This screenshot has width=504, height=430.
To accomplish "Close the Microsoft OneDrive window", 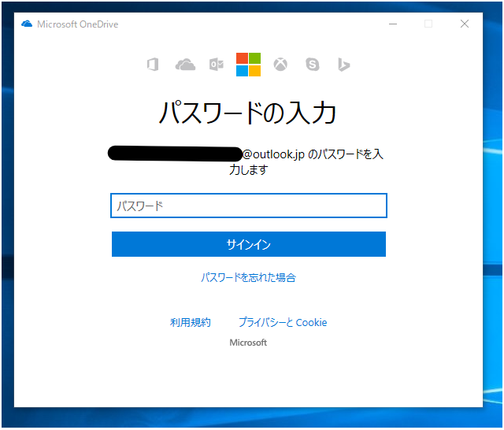I will click(x=464, y=24).
